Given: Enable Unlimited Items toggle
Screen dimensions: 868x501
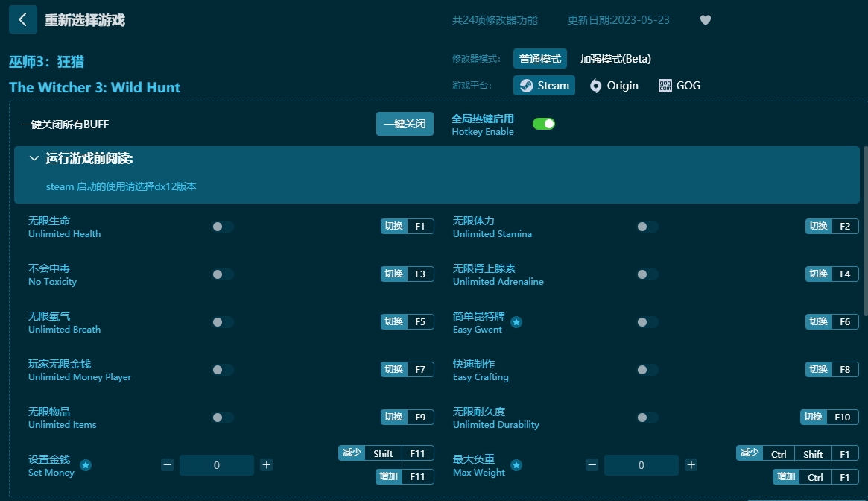Looking at the screenshot, I should [223, 417].
